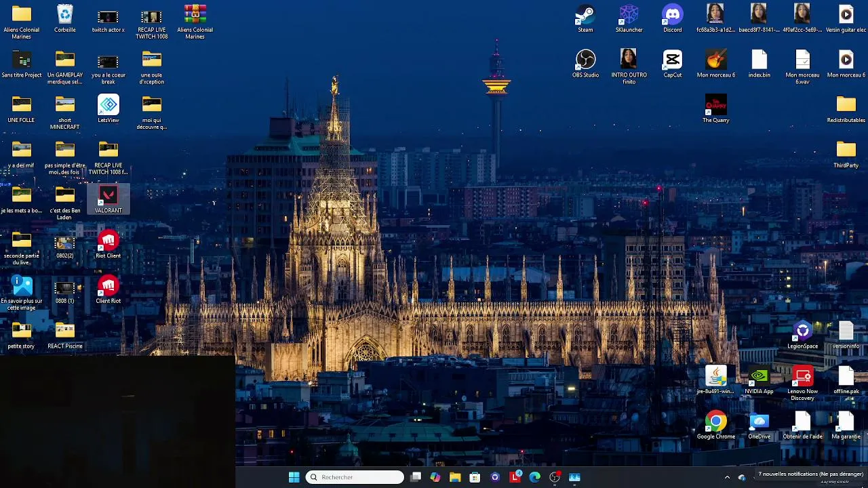Image resolution: width=868 pixels, height=488 pixels.
Task: Select the versioninfo file
Action: [846, 331]
